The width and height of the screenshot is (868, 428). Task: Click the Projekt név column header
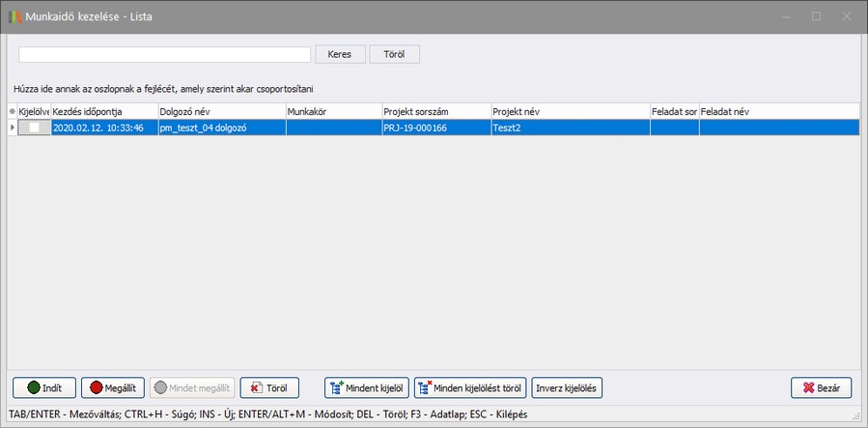(570, 111)
